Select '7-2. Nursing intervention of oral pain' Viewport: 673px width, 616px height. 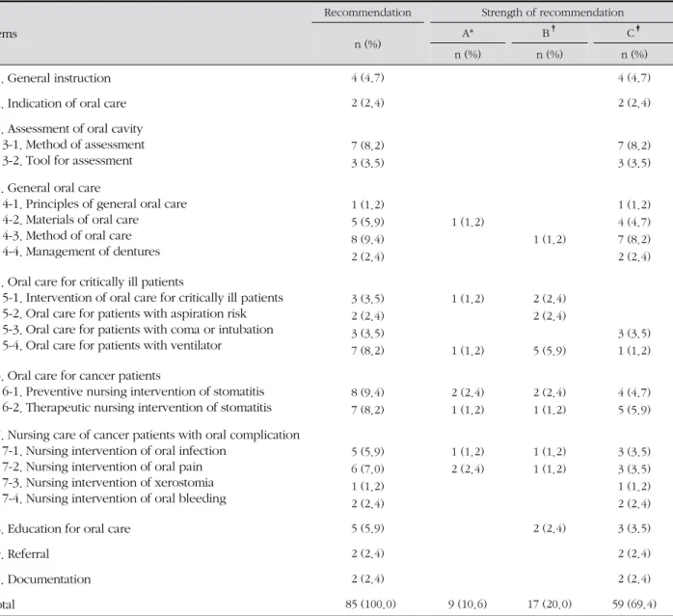(x=102, y=467)
